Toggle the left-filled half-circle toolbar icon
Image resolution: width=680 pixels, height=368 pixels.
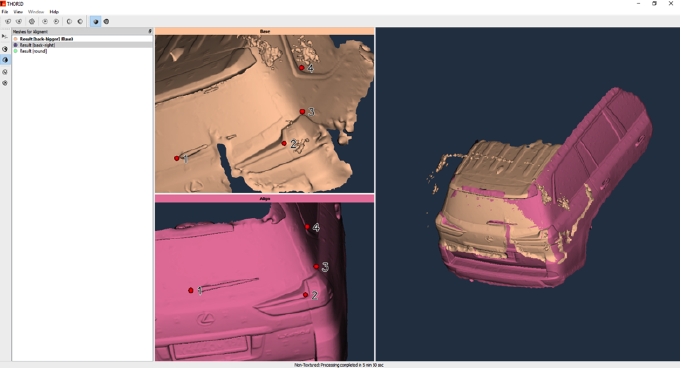(x=69, y=21)
